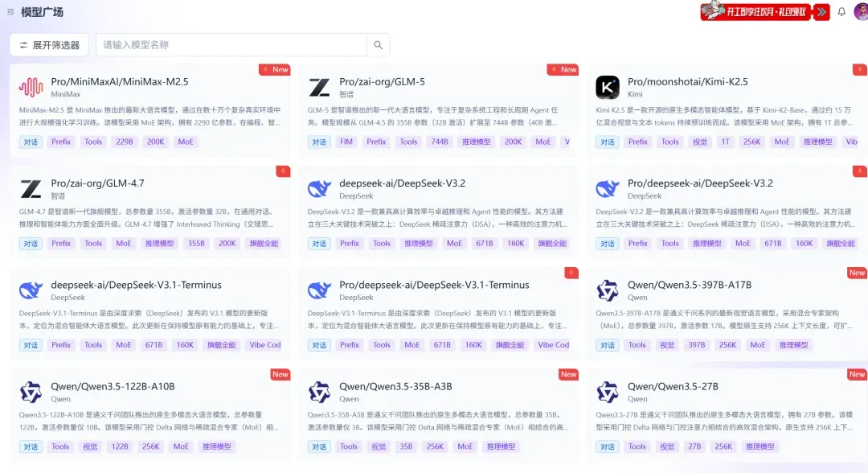Viewport: 868px width, 473px height.
Task: Click the Kimi-K2.5 K logo
Action: coord(608,87)
